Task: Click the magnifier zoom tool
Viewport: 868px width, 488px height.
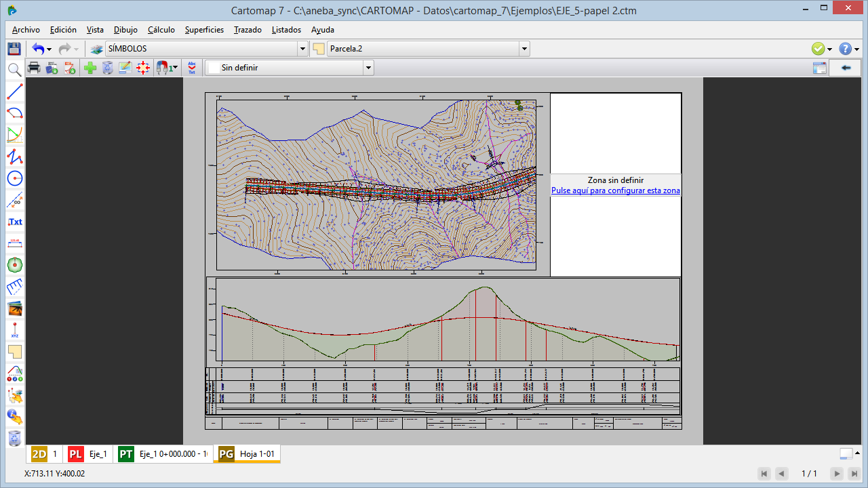Action: 14,69
